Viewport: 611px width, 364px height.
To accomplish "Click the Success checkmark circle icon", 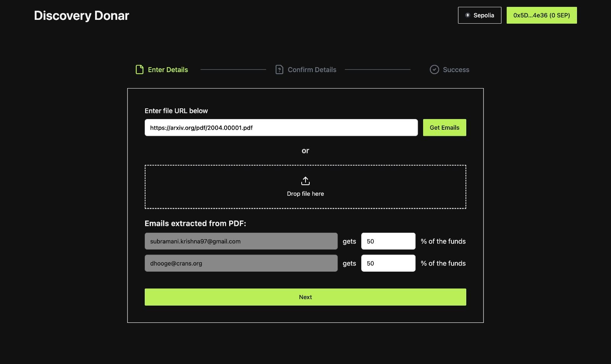I will 434,69.
